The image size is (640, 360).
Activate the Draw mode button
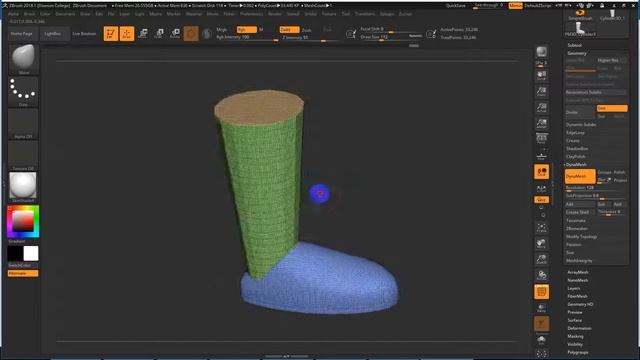127,33
